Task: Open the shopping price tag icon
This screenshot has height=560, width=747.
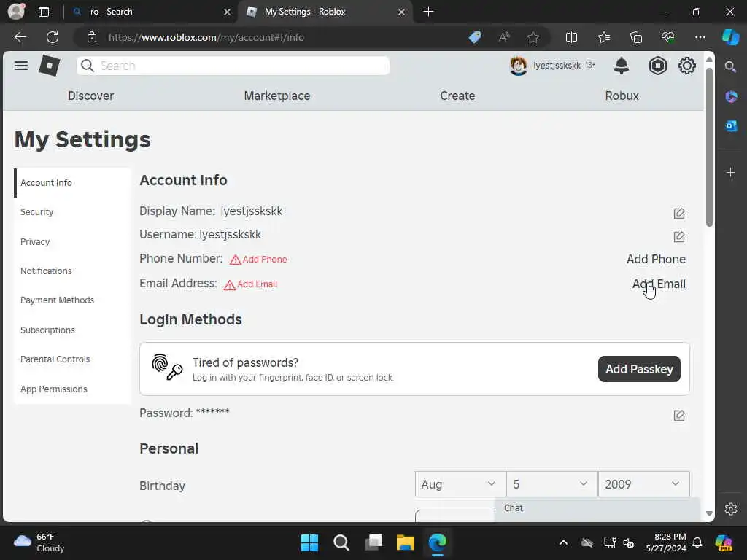Action: [475, 37]
